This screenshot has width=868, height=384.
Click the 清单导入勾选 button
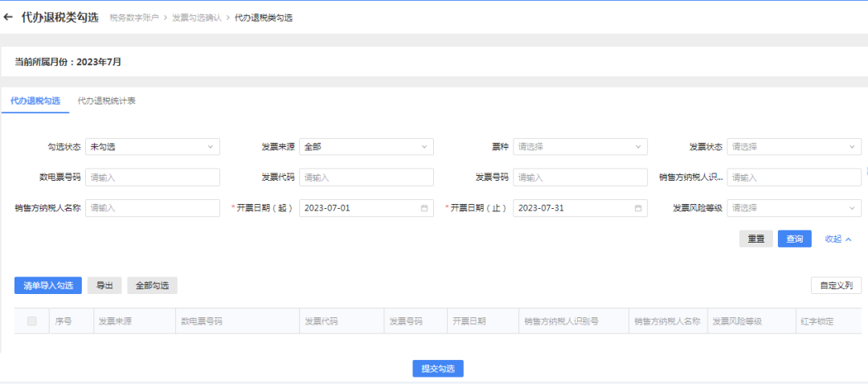pos(48,285)
